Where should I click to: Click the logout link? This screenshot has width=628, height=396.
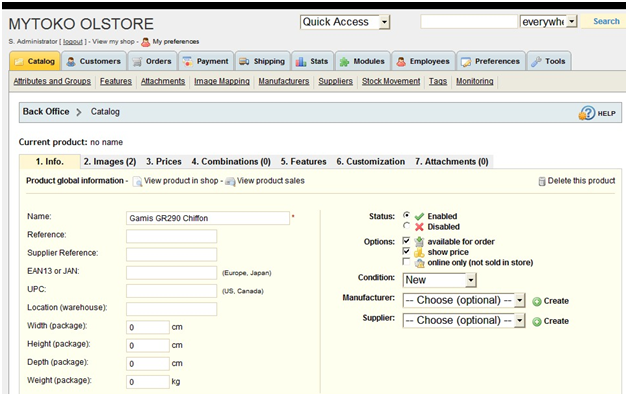72,42
